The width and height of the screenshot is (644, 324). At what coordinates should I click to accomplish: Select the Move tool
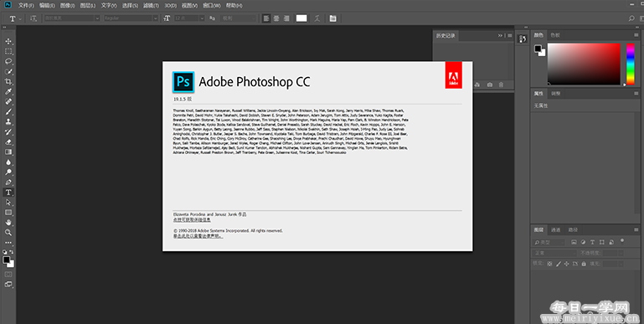pos(8,42)
